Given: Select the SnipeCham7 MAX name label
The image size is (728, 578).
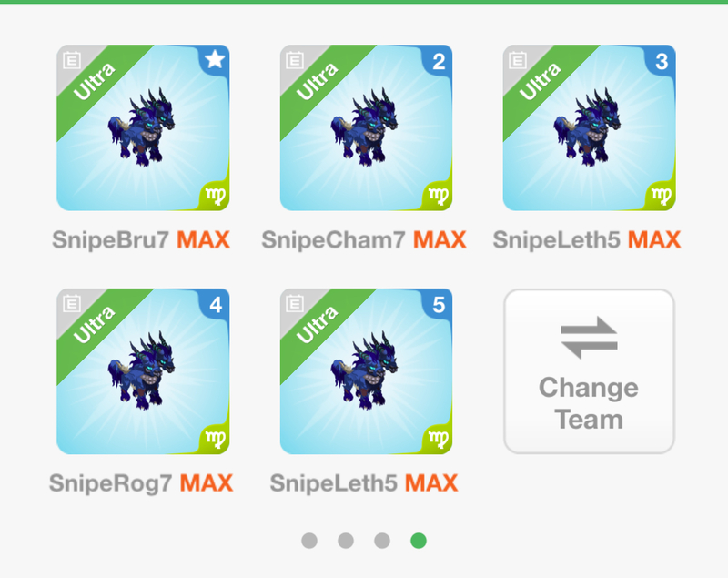Looking at the screenshot, I should coord(364,240).
